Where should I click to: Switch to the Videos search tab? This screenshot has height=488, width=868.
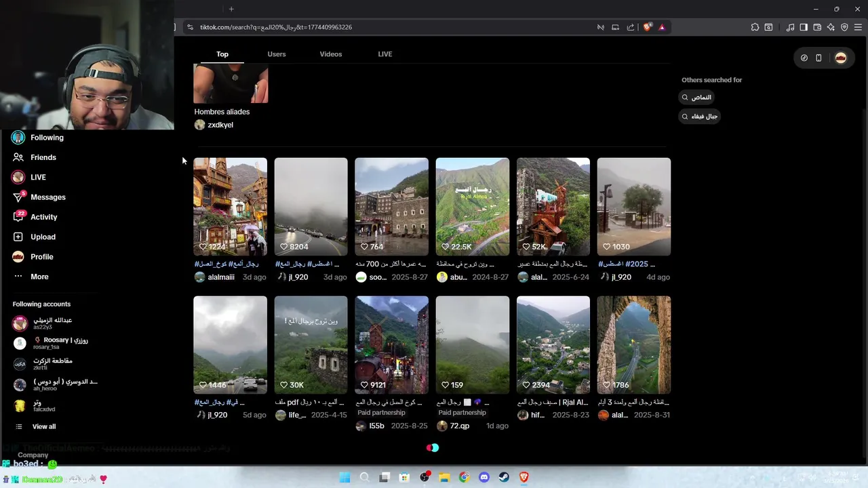tap(331, 54)
